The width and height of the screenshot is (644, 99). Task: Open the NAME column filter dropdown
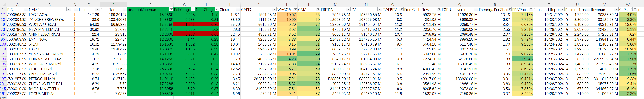(x=69, y=10)
